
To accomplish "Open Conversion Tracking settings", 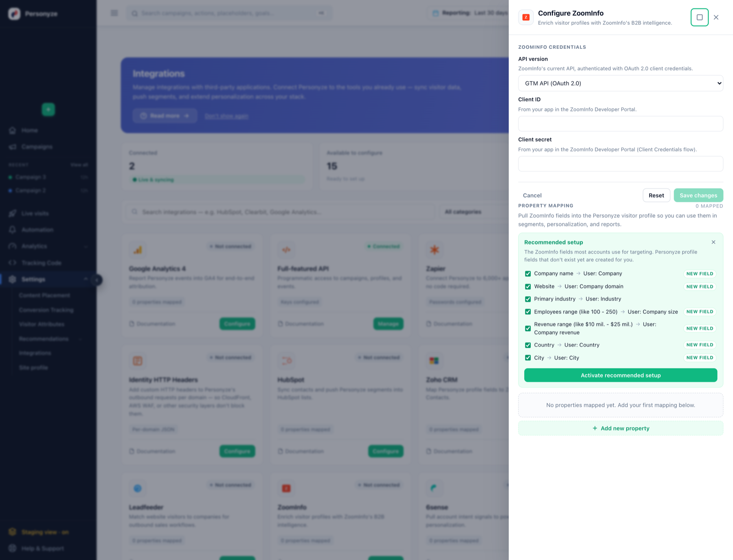I will coord(46,310).
